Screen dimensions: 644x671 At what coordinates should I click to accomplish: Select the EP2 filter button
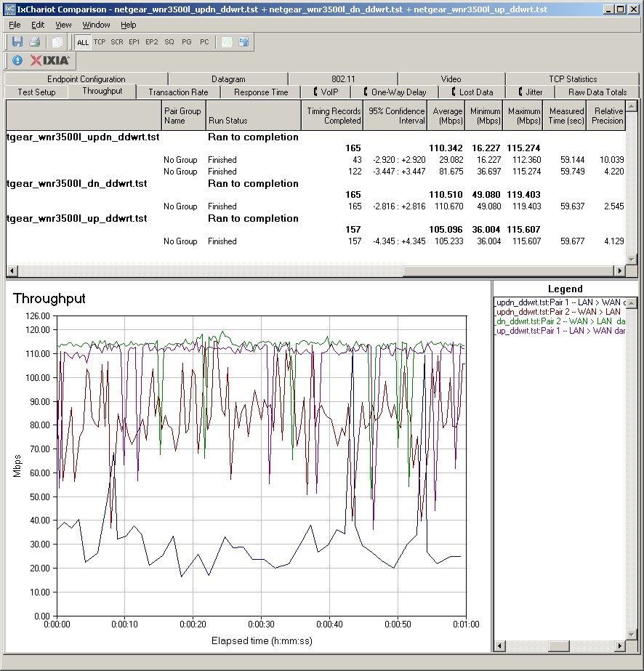click(x=152, y=42)
